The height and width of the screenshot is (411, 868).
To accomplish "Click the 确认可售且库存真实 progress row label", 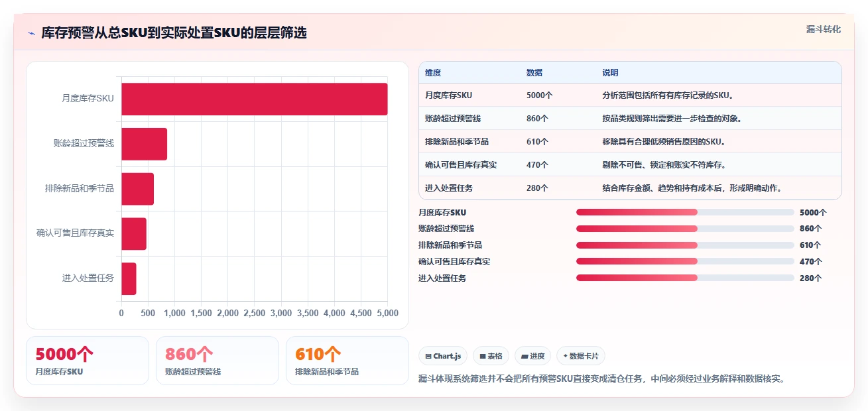I will [454, 262].
